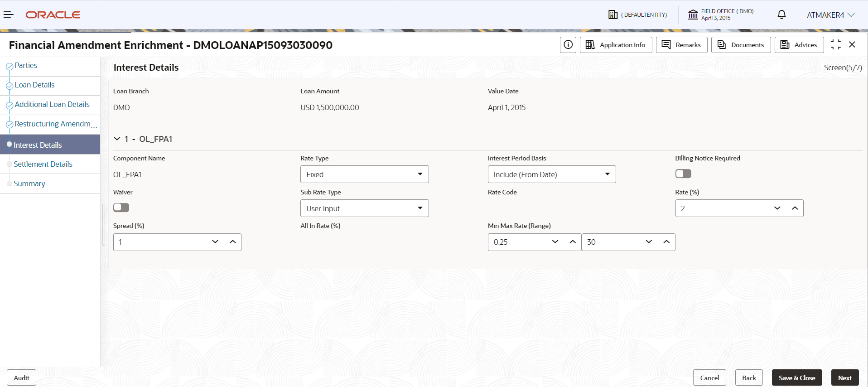Click the Audit button
This screenshot has height=387, width=868.
(x=21, y=377)
